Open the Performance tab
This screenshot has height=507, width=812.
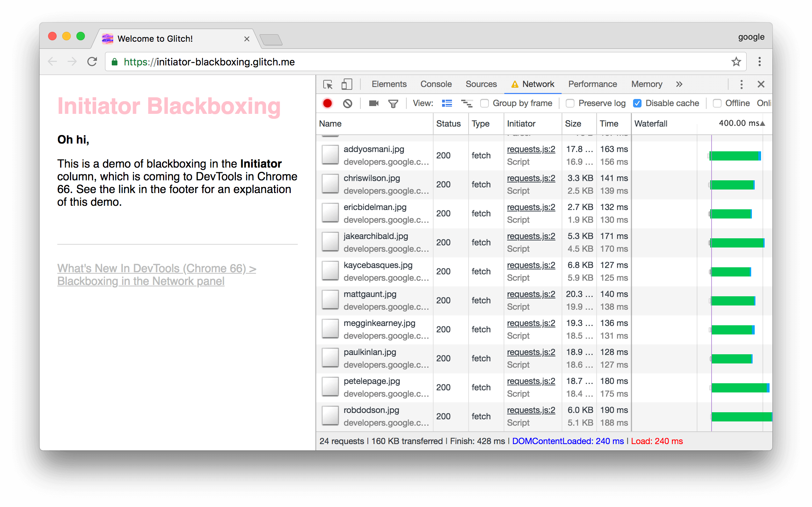592,84
